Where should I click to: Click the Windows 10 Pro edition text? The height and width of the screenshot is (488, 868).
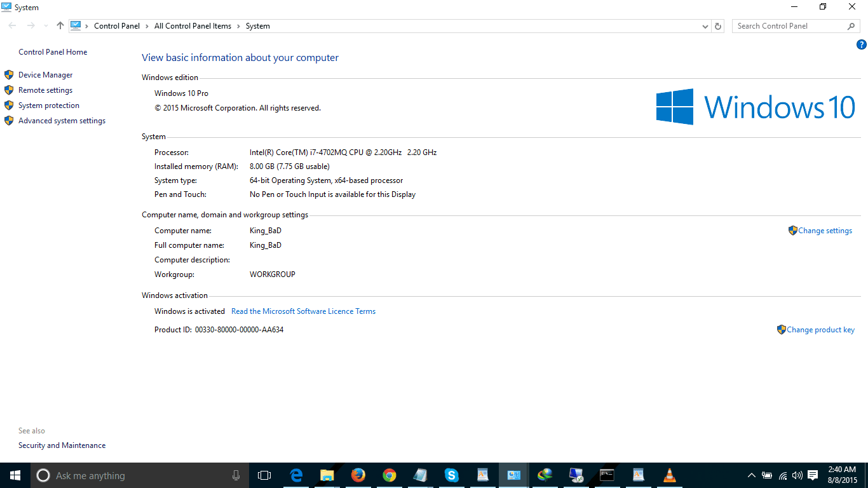click(x=181, y=93)
